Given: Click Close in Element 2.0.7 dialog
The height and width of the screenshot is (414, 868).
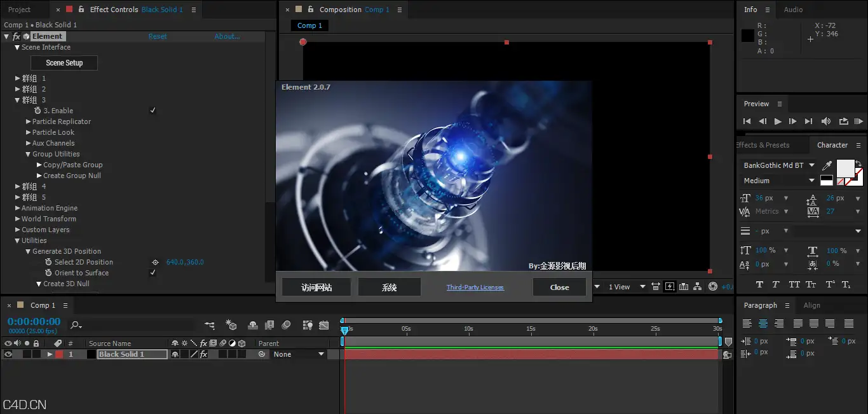Looking at the screenshot, I should (x=559, y=287).
